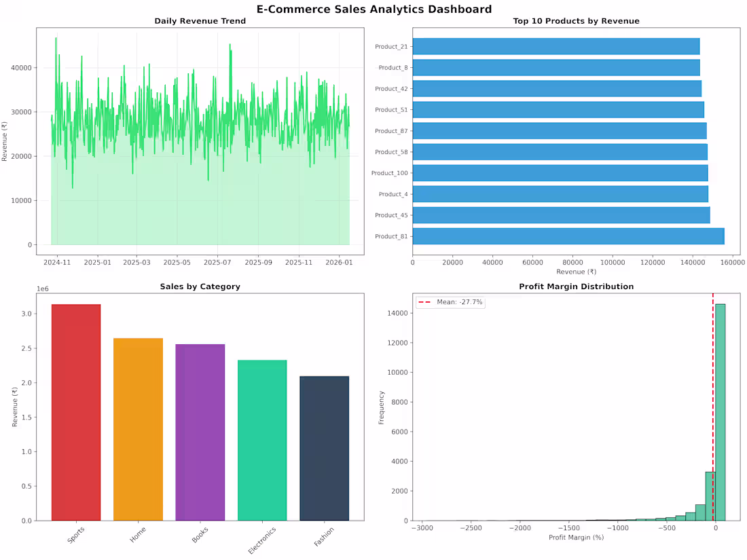Viewport: 747px width, 560px height.
Task: Select the Frequency y-axis label
Action: point(381,407)
